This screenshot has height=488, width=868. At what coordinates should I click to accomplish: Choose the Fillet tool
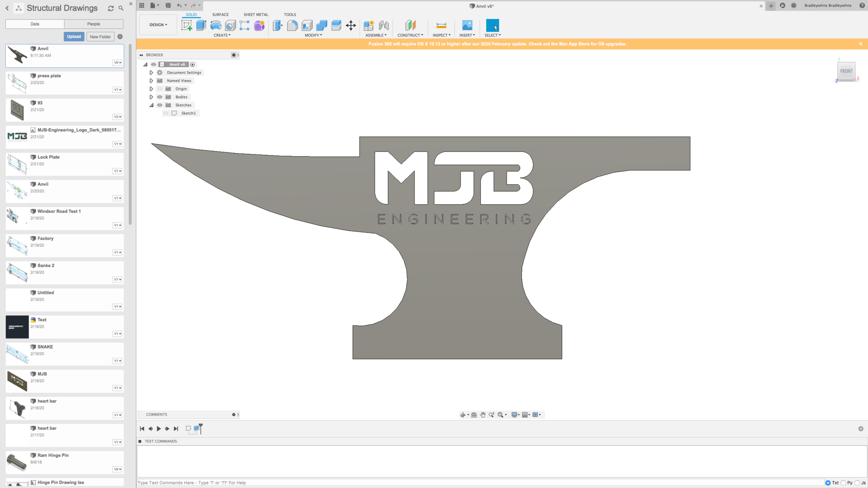click(x=293, y=26)
